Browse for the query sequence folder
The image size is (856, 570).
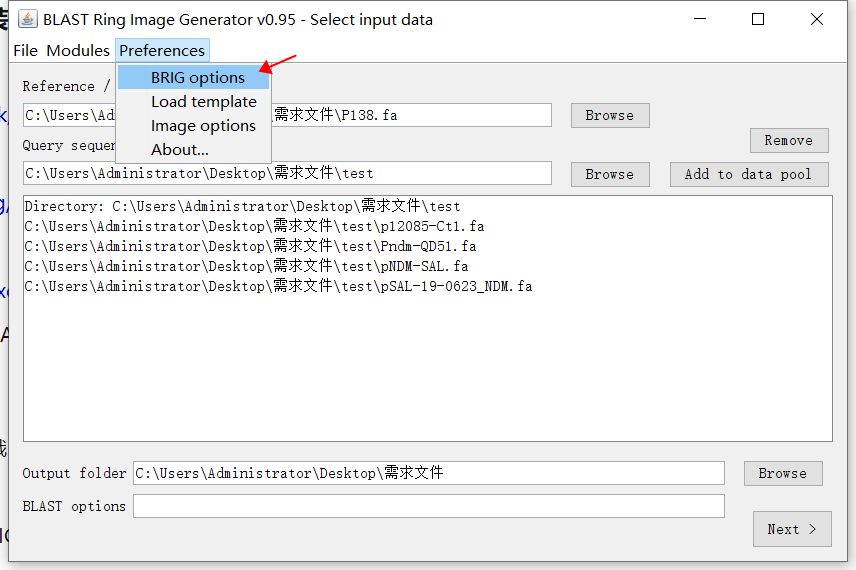pos(610,174)
